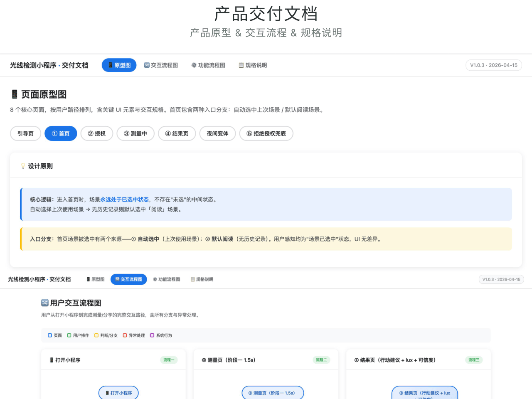Open 功能流程图 tab in top navigation
The height and width of the screenshot is (399, 532).
click(208, 65)
